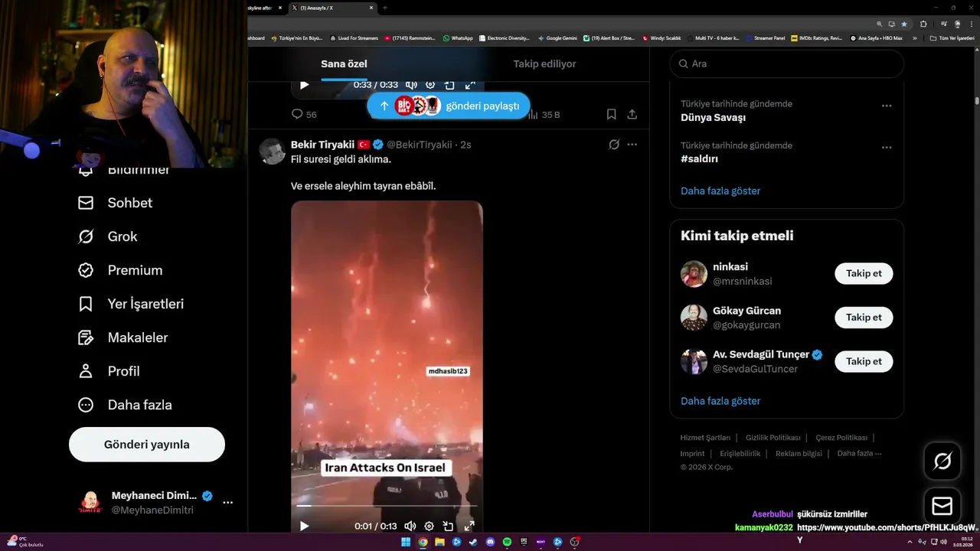Open browser extensions puzzle icon

pyautogui.click(x=923, y=24)
